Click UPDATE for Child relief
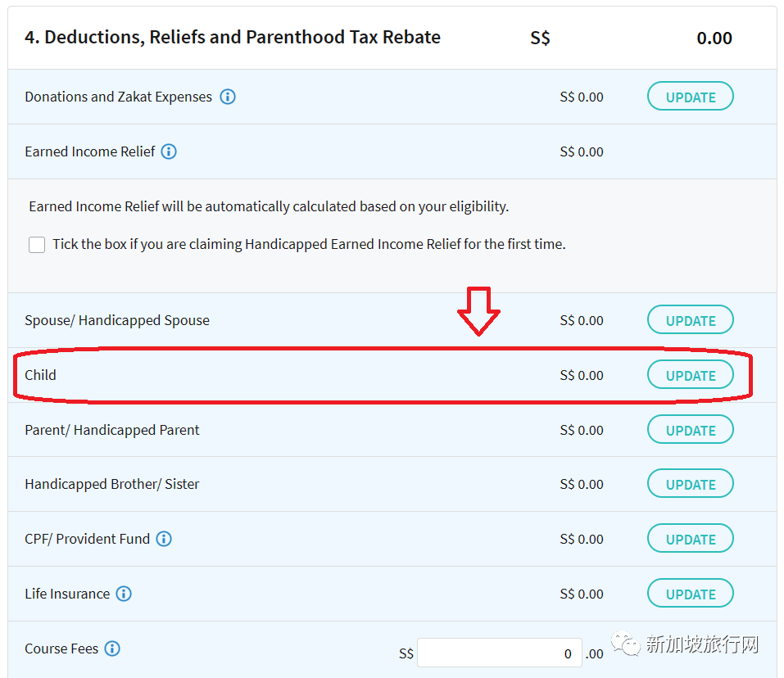This screenshot has height=678, width=784. [x=690, y=375]
